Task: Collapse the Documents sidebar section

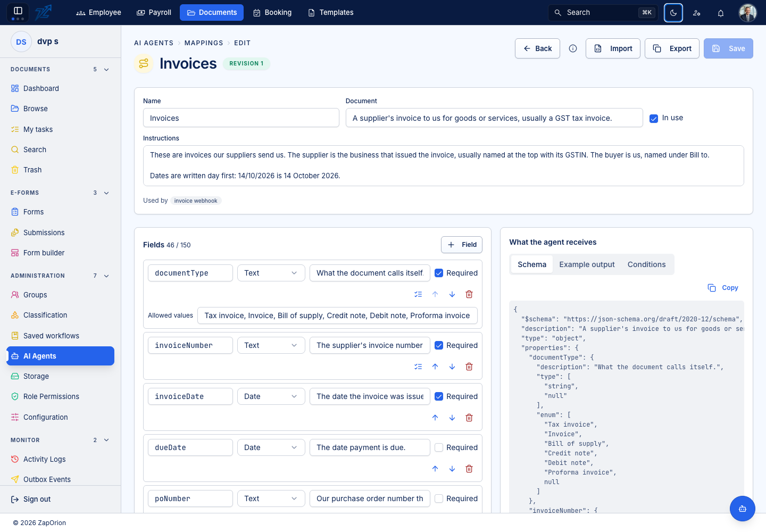Action: point(106,70)
